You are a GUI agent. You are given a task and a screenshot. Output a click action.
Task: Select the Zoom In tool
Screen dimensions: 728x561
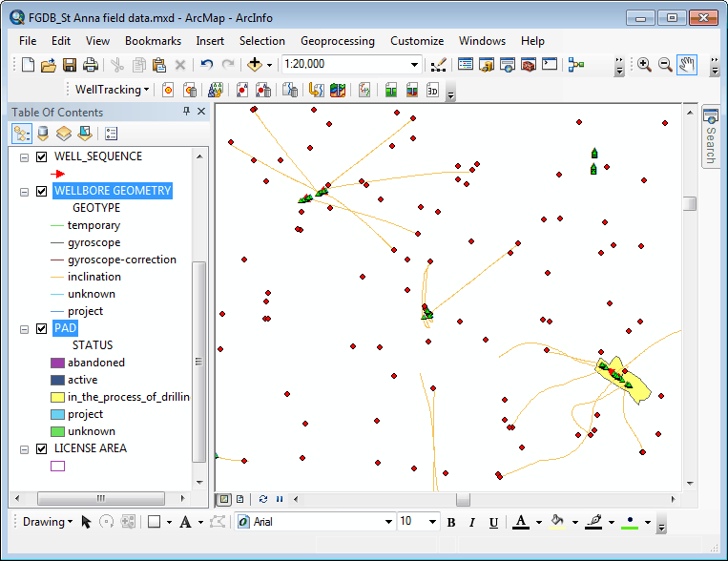[644, 65]
